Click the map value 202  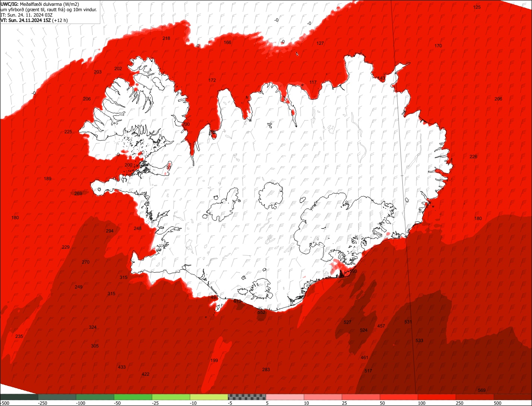(118, 68)
